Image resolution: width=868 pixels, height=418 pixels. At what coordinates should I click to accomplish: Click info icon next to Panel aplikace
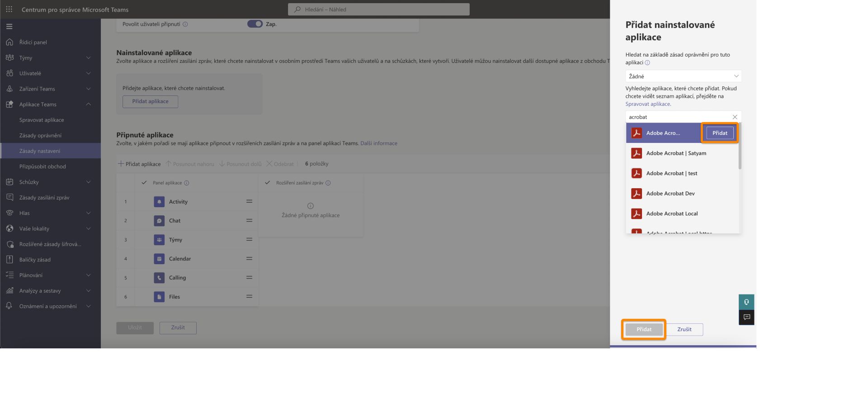(x=187, y=183)
